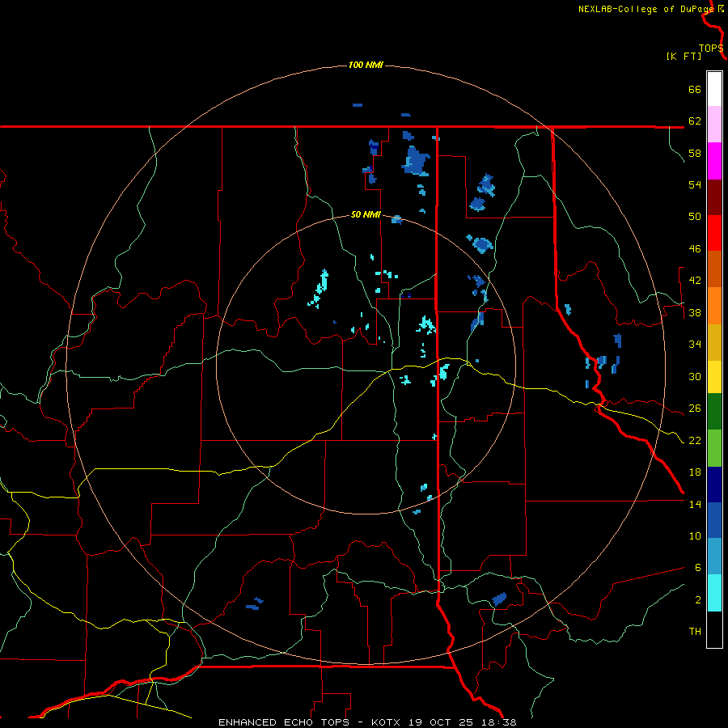Select the light green swatch near 22
This screenshot has width=728, height=728.
coord(714,448)
